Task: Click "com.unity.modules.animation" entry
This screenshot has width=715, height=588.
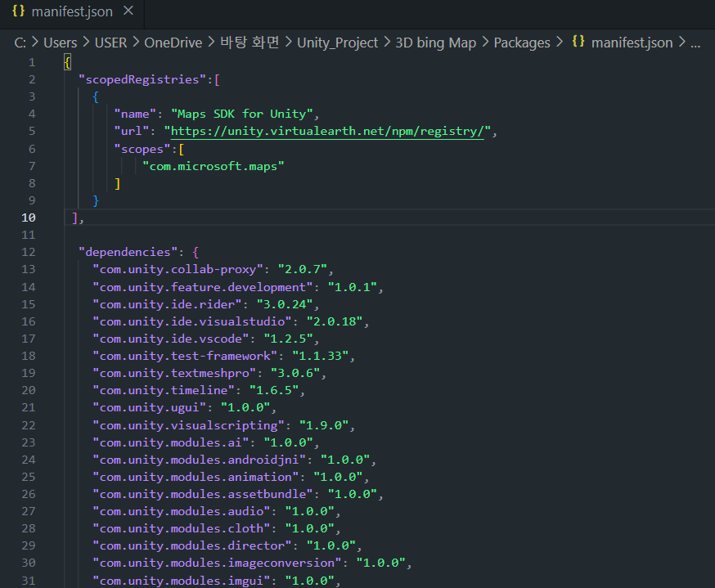Action: (x=196, y=478)
